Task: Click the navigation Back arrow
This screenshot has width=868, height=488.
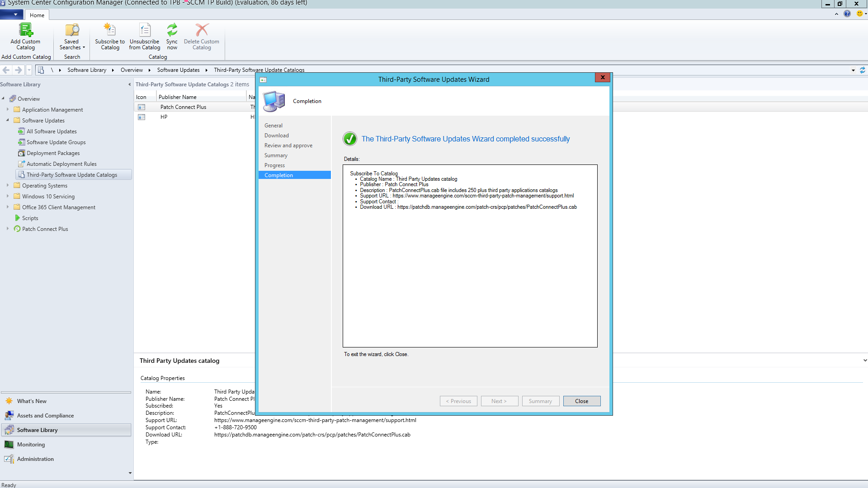Action: (6, 70)
